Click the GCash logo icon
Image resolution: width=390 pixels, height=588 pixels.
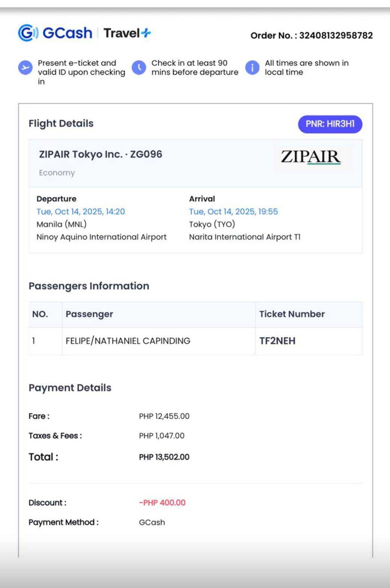click(x=28, y=33)
